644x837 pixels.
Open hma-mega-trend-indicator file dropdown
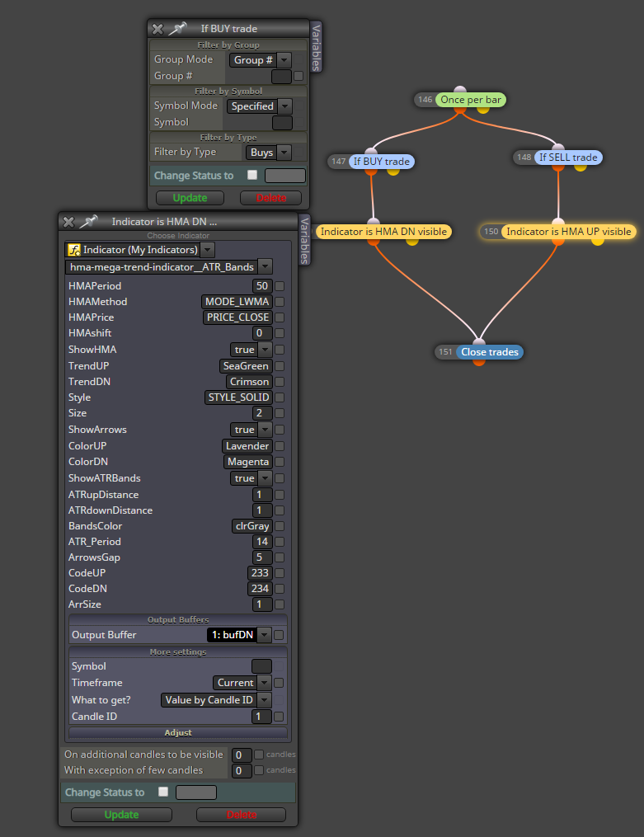tap(266, 266)
